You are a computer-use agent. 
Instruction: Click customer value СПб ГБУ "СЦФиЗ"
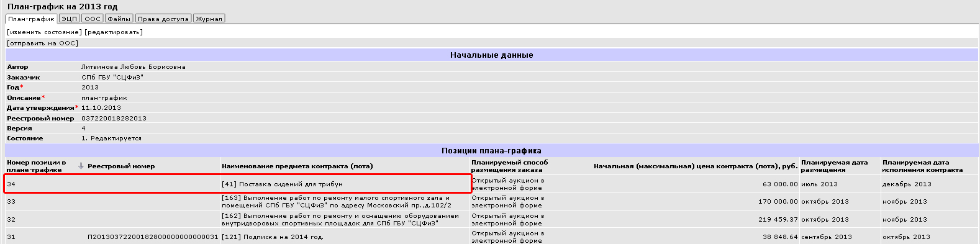point(112,77)
